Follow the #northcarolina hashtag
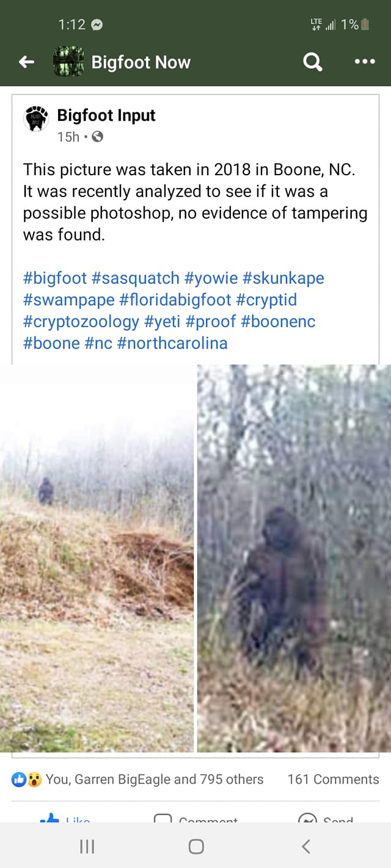 point(172,343)
